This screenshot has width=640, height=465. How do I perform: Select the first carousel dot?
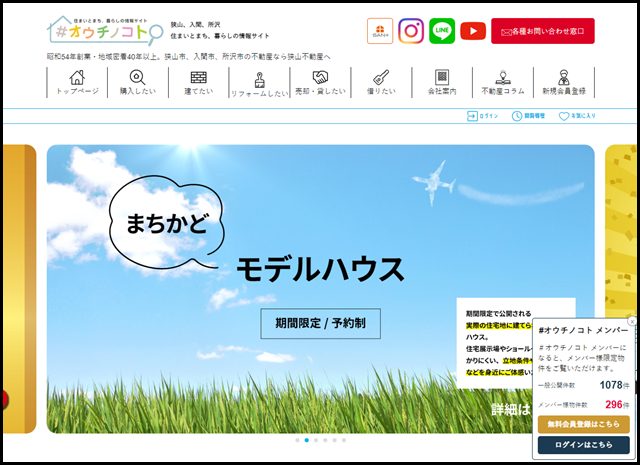[x=297, y=440]
